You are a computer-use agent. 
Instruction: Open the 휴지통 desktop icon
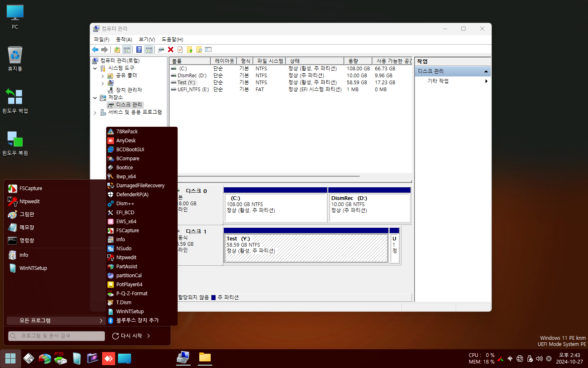[x=15, y=58]
